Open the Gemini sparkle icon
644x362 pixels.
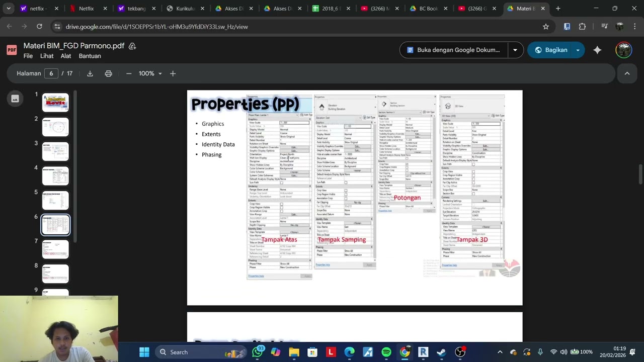597,50
